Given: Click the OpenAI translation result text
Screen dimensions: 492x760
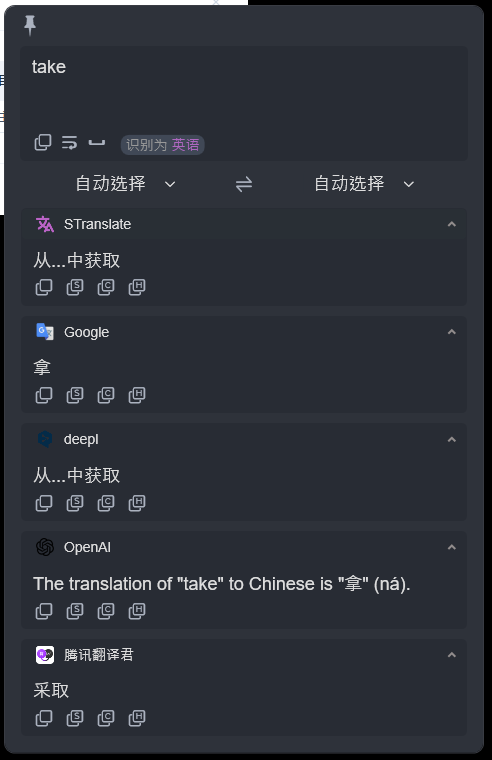Looking at the screenshot, I should 222,584.
